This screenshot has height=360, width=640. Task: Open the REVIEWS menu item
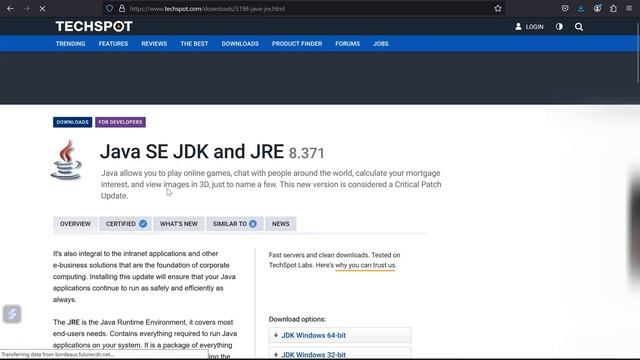tap(154, 44)
